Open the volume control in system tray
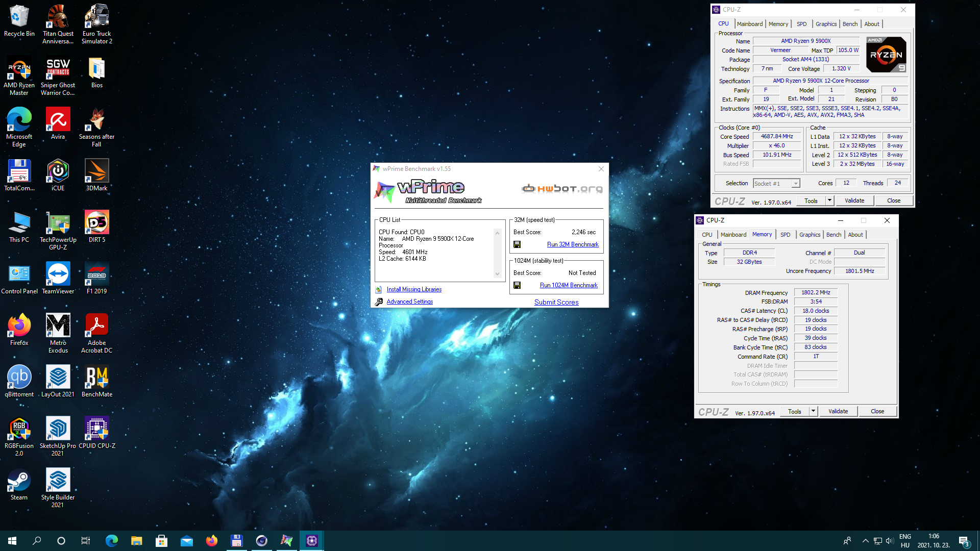This screenshot has width=980, height=551. point(890,541)
